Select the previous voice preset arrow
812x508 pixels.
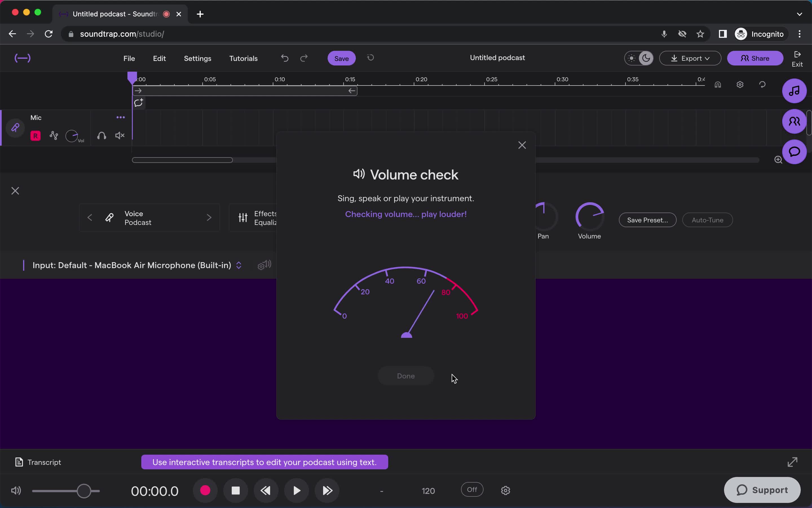coord(90,218)
